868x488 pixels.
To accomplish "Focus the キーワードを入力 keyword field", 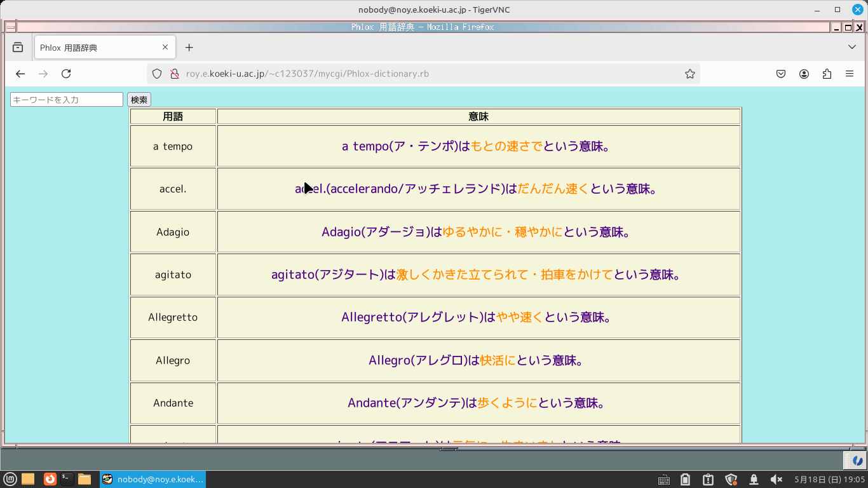I will [67, 100].
